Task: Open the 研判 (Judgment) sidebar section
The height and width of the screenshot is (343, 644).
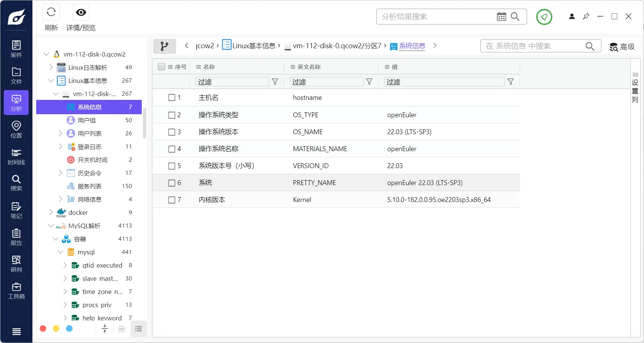Action: pyautogui.click(x=16, y=264)
